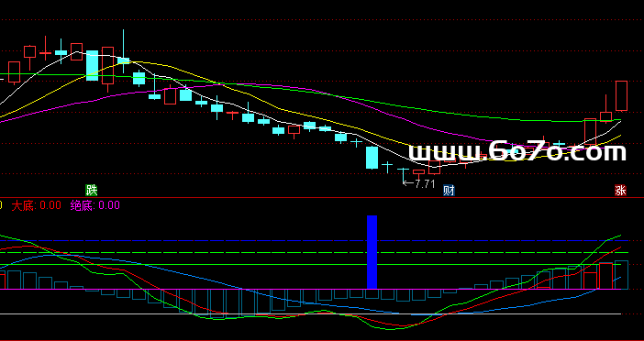Viewport: 644px width, 341px height.
Task: Select the large cyan candle above 跌
Action: pos(92,65)
